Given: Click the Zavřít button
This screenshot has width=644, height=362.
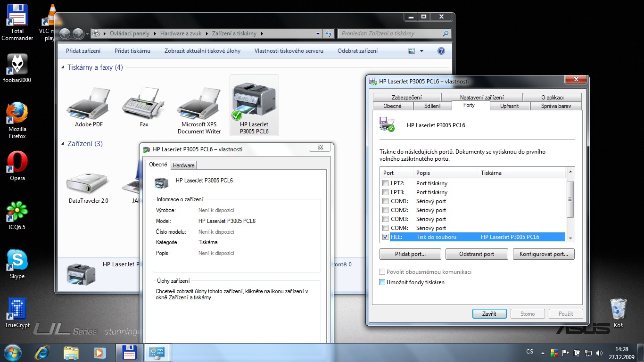Looking at the screenshot, I should click(x=489, y=314).
